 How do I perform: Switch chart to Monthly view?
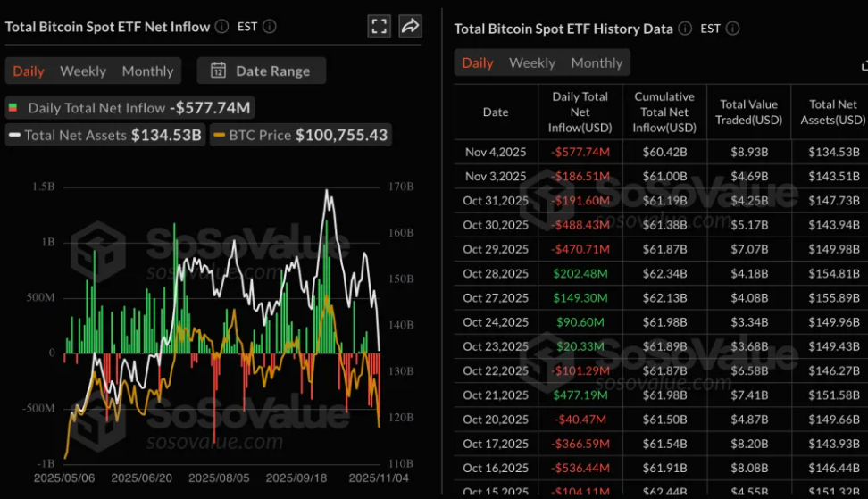coord(147,71)
